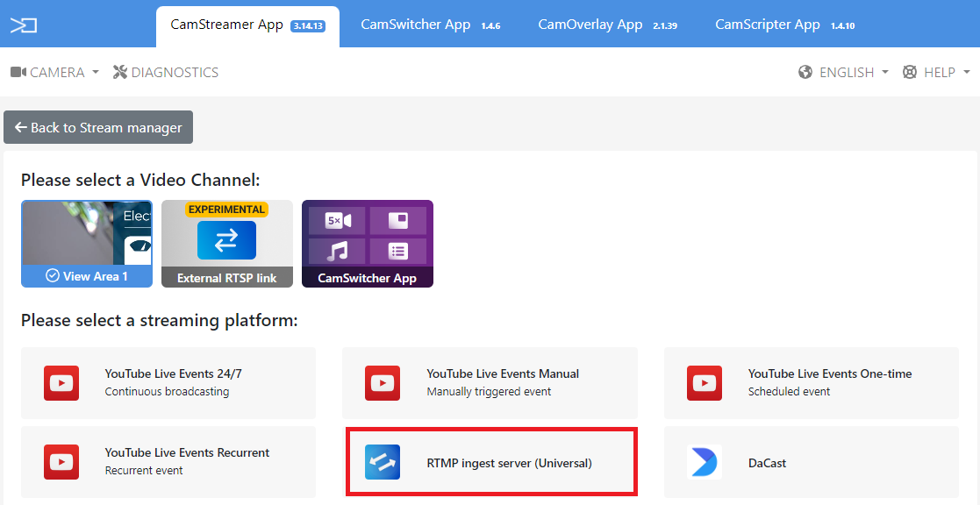Image resolution: width=980 pixels, height=505 pixels.
Task: Click Back to Stream manager
Action: 97,127
